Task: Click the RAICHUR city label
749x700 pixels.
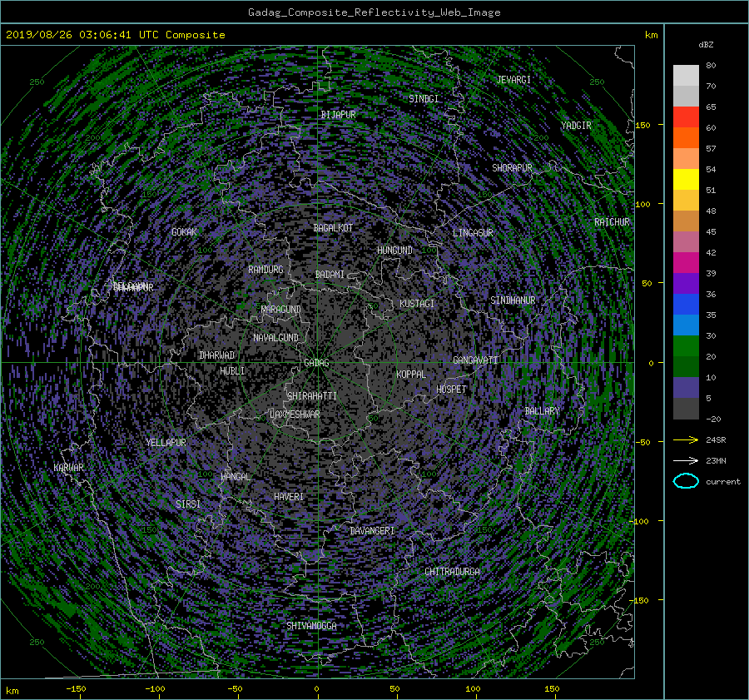Action: click(x=612, y=222)
